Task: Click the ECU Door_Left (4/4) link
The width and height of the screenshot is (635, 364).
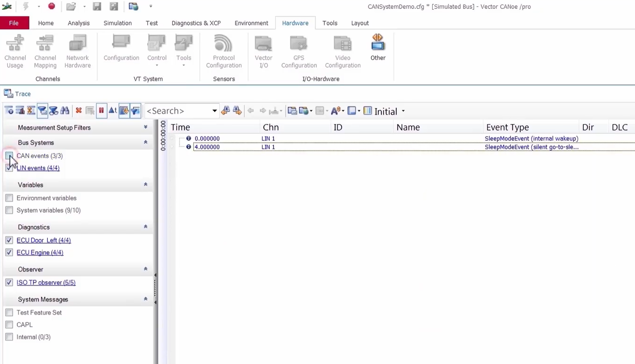Action: 44,240
